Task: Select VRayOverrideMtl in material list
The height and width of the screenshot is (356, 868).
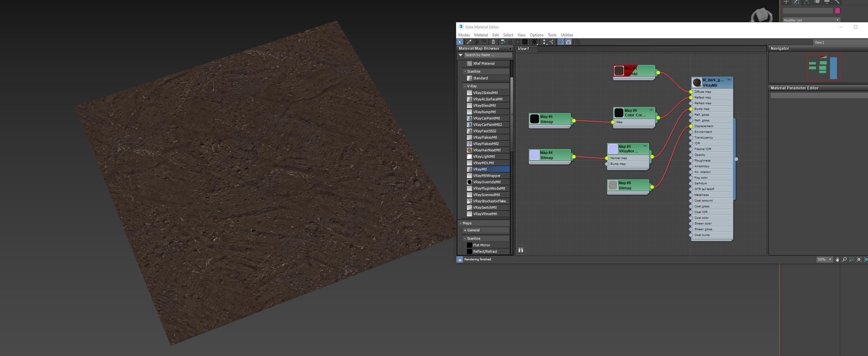Action: click(x=488, y=182)
